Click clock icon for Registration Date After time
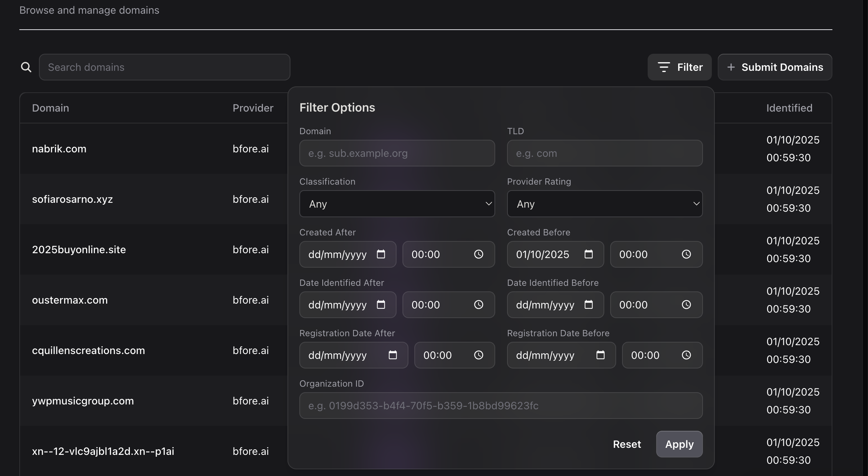 pos(479,355)
